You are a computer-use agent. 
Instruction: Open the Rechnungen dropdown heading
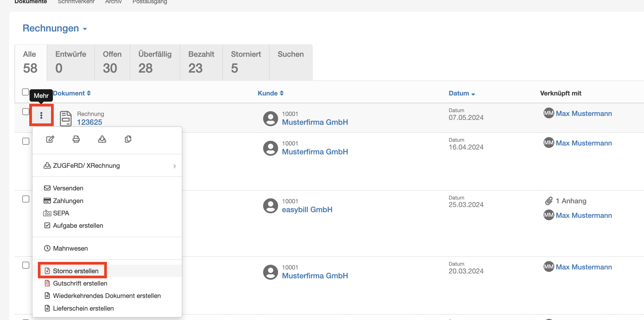click(55, 28)
